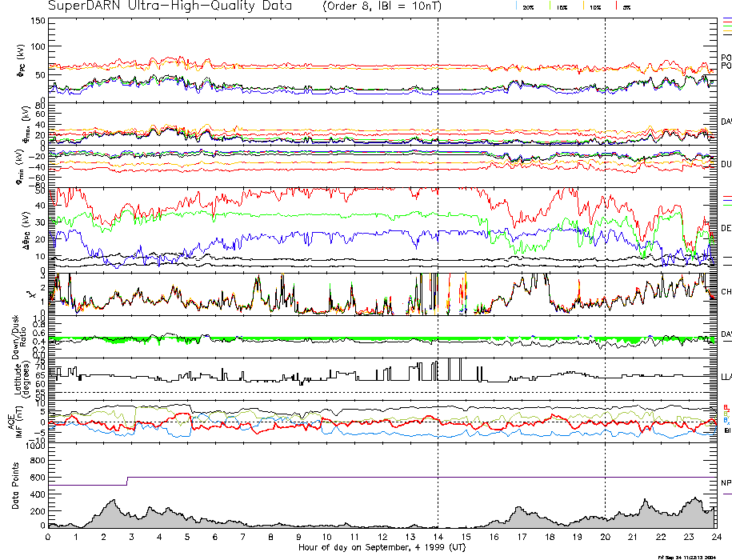Click the blue legend line in top-right corner

(726, 18)
